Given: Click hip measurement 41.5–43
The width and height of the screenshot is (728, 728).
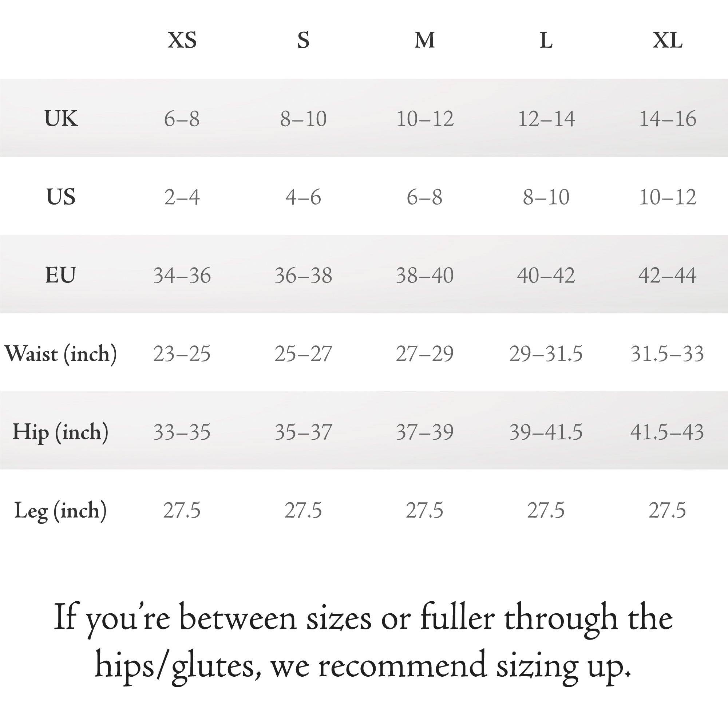Looking at the screenshot, I should coord(667,432).
